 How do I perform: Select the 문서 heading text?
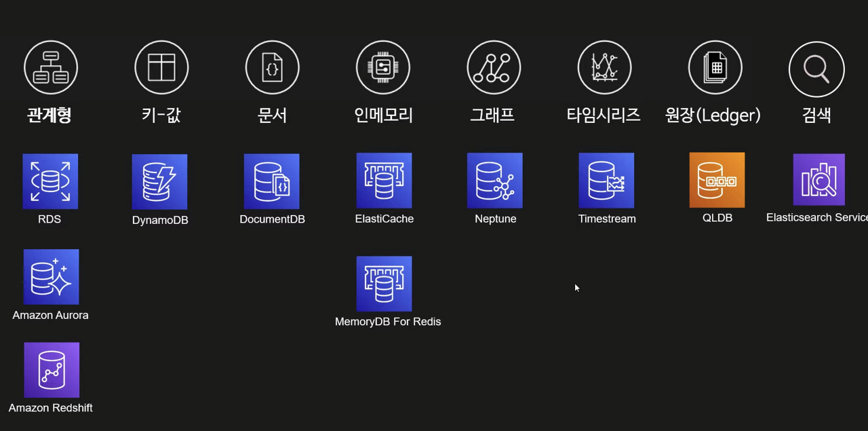(272, 115)
